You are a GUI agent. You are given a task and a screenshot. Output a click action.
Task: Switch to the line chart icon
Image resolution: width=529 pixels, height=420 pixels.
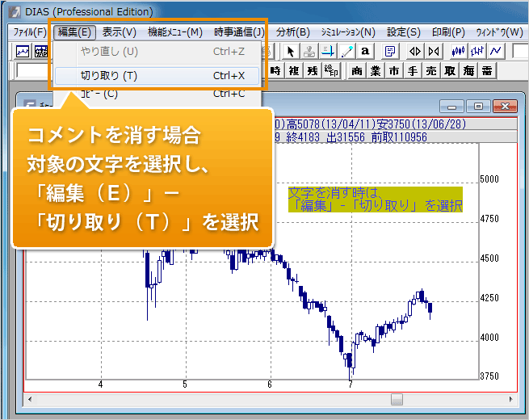[x=496, y=51]
